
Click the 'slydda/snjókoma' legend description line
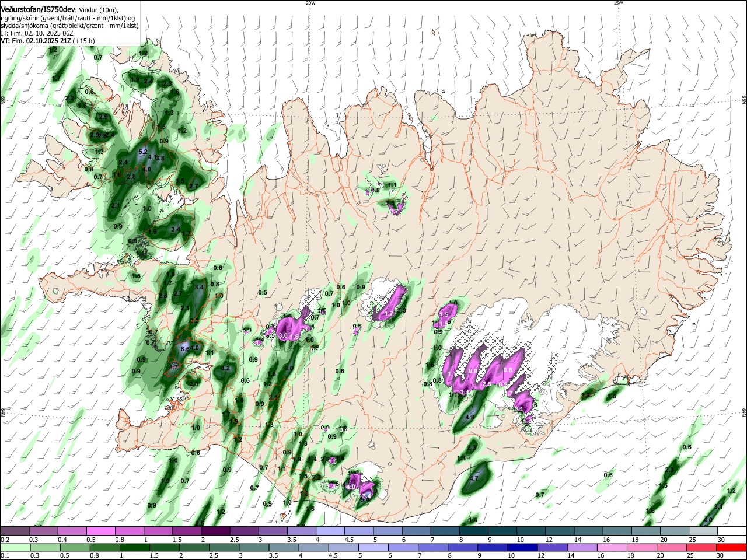coord(69,26)
